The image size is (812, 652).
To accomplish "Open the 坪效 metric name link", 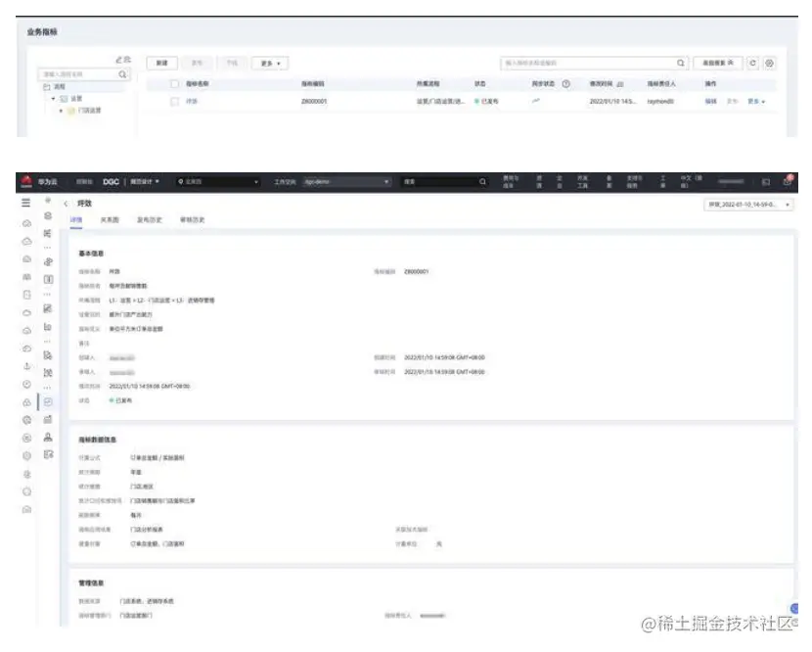I will point(192,102).
